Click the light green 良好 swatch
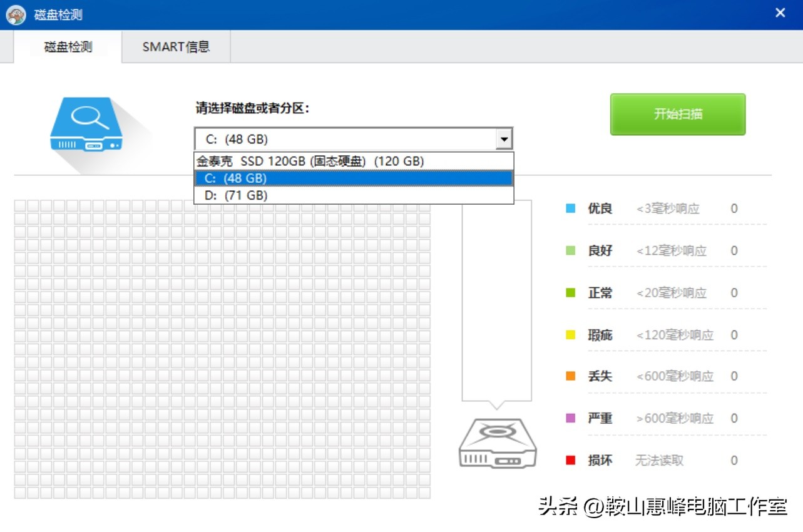The image size is (803, 532). pos(570,250)
